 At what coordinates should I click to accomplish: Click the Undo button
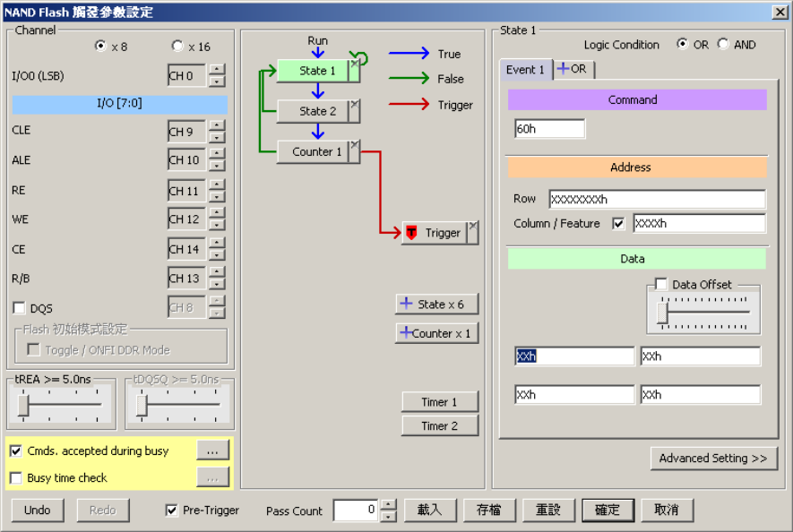(x=38, y=510)
